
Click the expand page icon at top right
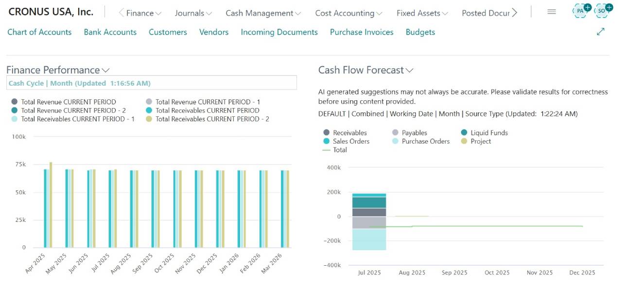(601, 32)
